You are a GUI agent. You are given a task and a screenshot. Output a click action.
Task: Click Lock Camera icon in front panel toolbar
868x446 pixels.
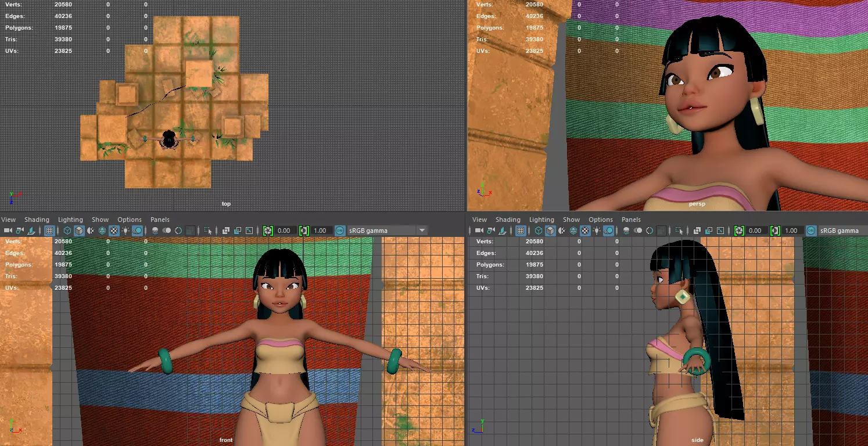click(20, 231)
